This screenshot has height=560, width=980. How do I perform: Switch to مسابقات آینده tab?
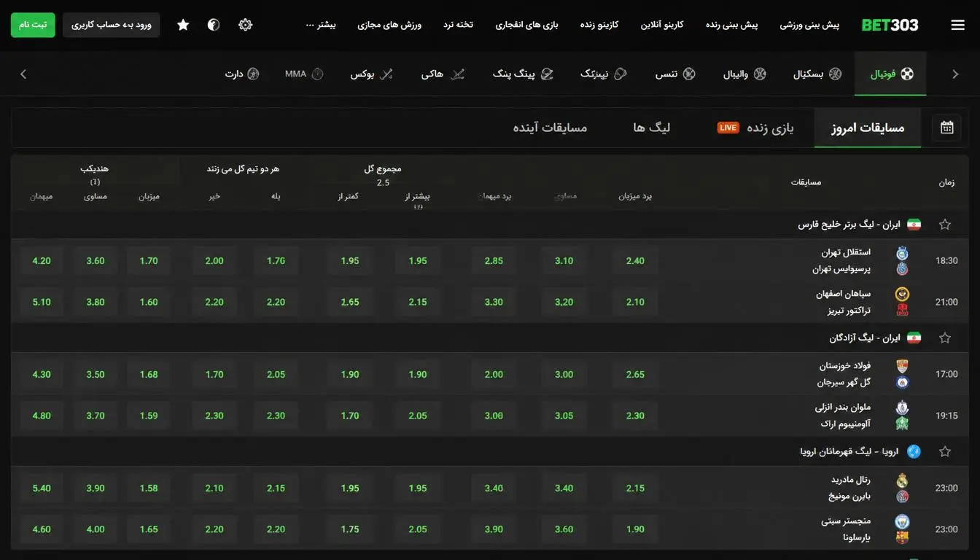[550, 128]
